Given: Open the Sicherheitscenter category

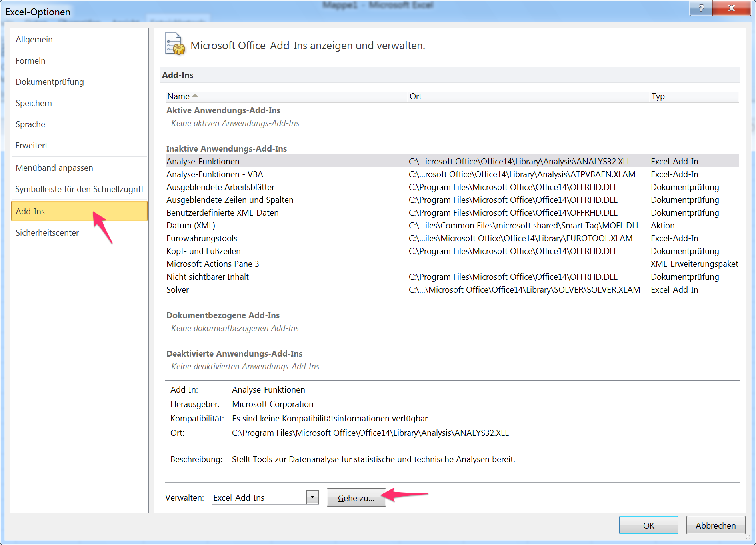Looking at the screenshot, I should [47, 232].
